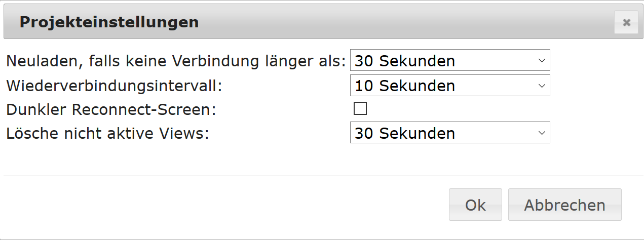Screen dimensions: 644x240
Task: Click '30 Sekunden' text in the Lösche Views dropdown
Action: 405,133
